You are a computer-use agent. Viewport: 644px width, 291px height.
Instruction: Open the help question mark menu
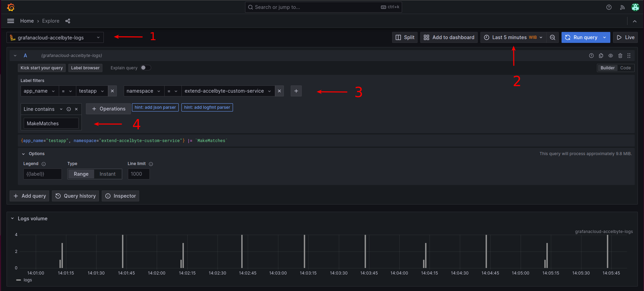[609, 7]
